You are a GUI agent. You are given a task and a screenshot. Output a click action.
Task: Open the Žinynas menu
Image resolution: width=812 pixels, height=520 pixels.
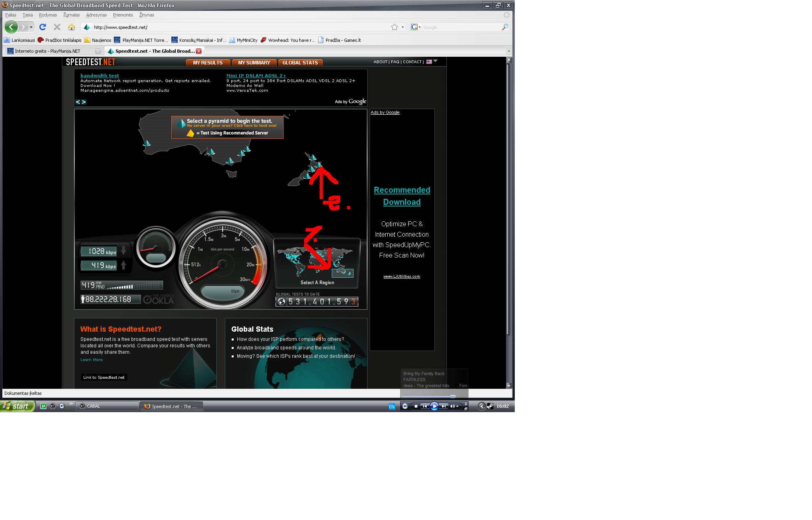(147, 15)
